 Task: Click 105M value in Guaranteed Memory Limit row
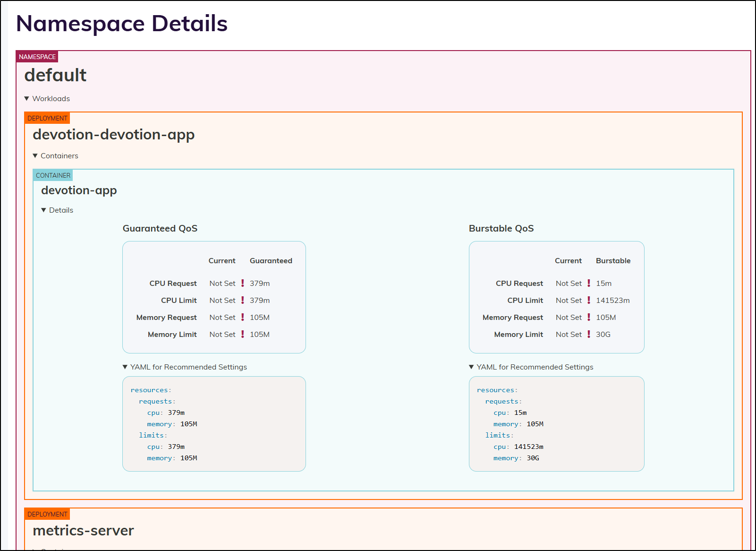pos(260,334)
